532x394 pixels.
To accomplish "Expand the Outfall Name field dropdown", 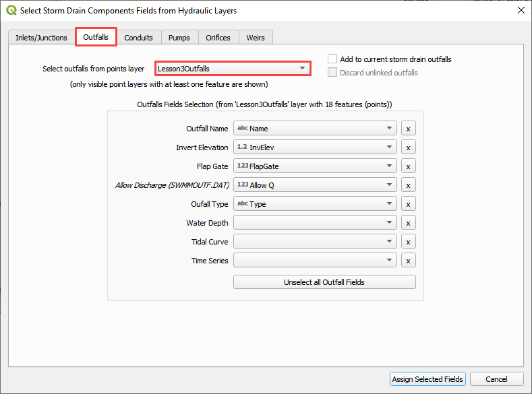I will click(315, 129).
